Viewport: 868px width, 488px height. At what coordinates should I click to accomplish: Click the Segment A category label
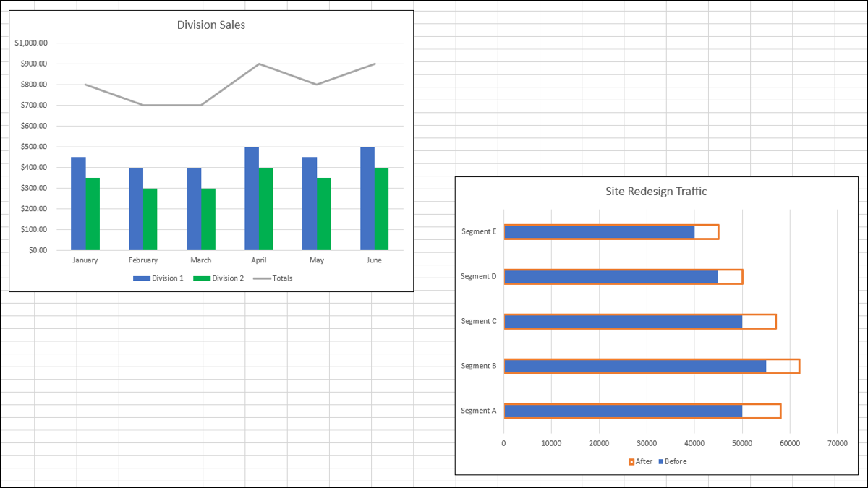[x=479, y=411]
